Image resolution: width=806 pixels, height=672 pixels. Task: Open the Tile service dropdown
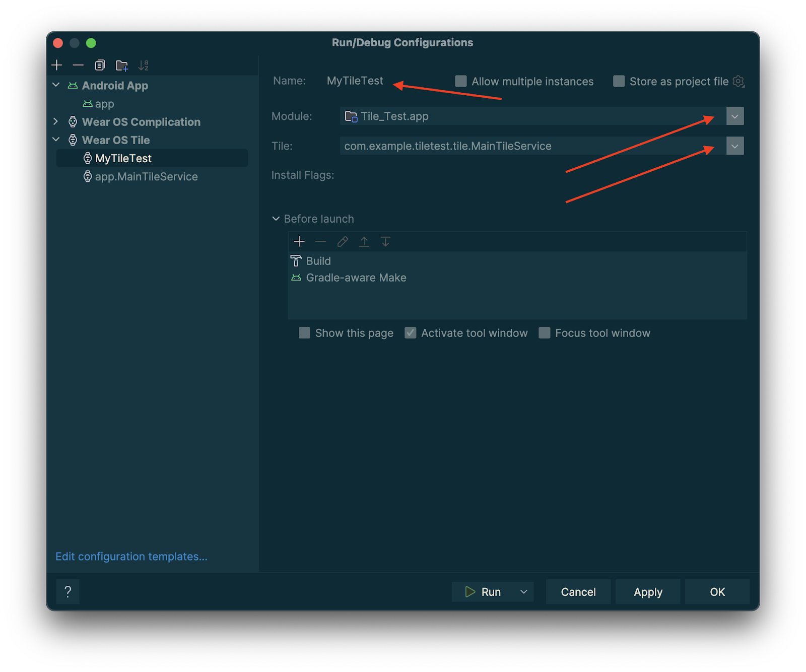coord(734,146)
